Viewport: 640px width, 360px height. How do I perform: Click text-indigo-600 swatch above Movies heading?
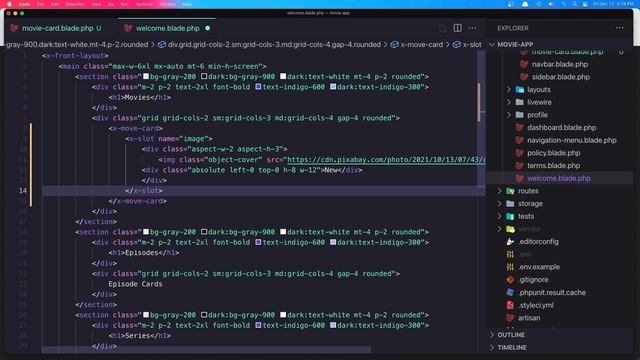258,87
